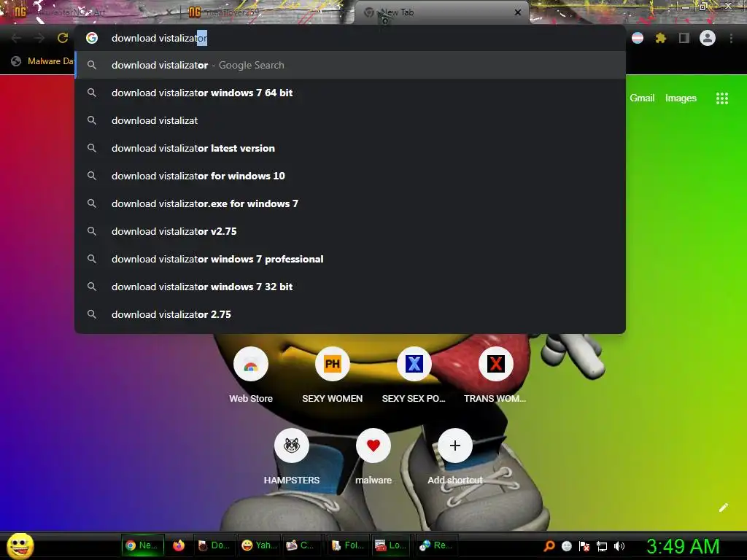Click the network tray icon
The width and height of the screenshot is (747, 560).
(x=602, y=546)
